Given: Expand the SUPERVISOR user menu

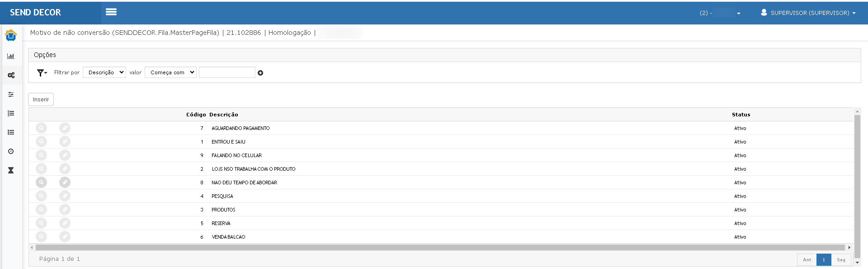Looking at the screenshot, I should click(808, 13).
